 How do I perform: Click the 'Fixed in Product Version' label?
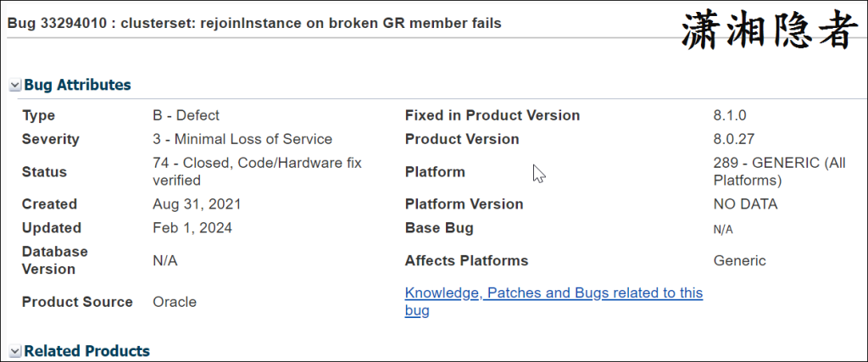(492, 115)
